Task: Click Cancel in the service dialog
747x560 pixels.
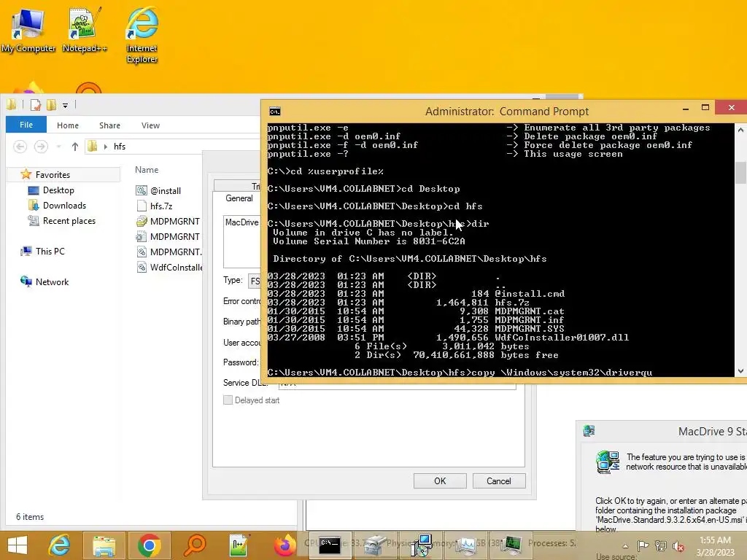Action: 499,481
